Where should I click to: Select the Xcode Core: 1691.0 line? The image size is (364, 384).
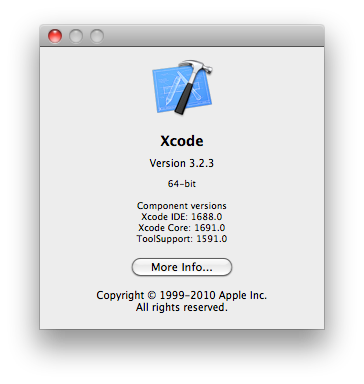(182, 228)
